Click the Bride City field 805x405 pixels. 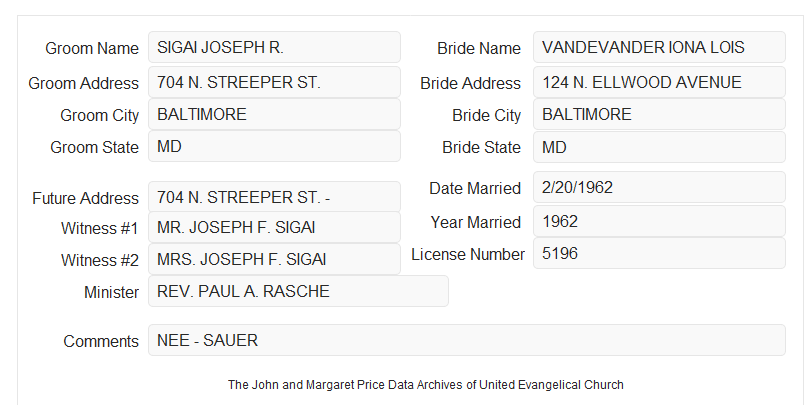coord(659,114)
